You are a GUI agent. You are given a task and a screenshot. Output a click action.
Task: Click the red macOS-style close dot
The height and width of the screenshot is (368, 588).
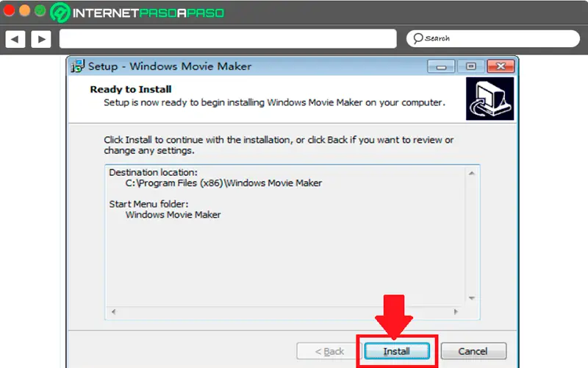click(x=9, y=10)
